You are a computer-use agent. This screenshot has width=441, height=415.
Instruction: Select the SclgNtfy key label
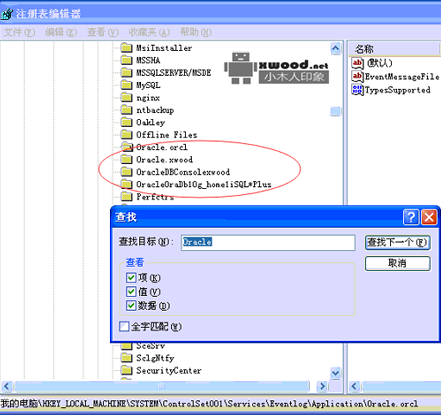[x=155, y=358]
